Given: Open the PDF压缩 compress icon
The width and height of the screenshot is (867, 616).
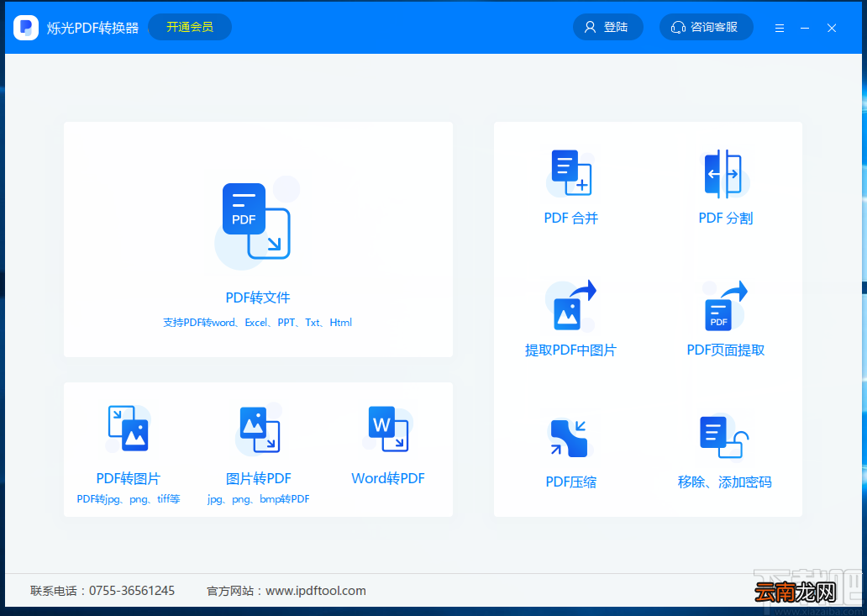Looking at the screenshot, I should (x=570, y=438).
